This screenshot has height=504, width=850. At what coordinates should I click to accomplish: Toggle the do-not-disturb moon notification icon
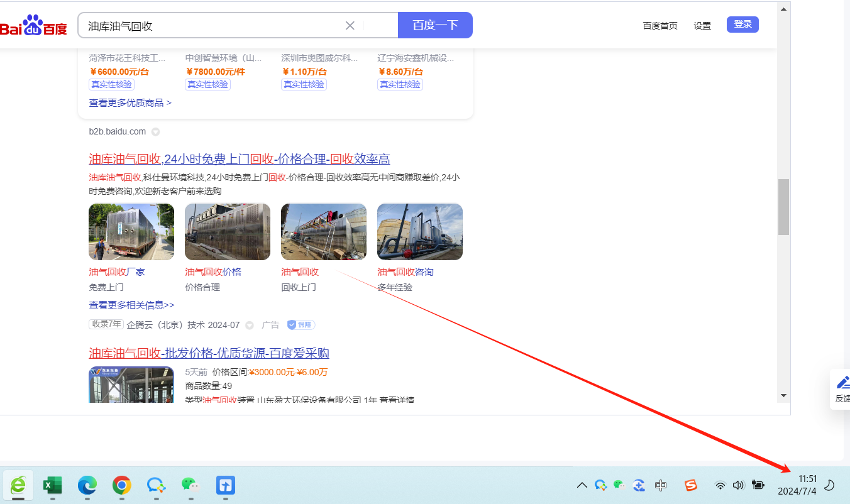click(x=829, y=485)
